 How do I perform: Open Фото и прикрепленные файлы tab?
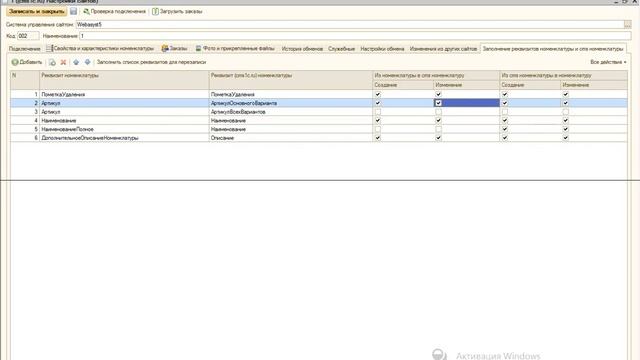(x=235, y=49)
